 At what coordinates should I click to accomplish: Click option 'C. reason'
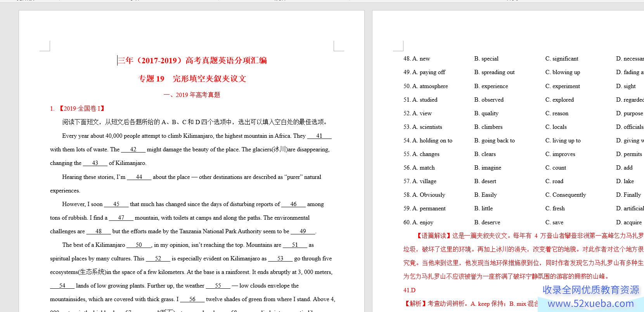coord(557,113)
